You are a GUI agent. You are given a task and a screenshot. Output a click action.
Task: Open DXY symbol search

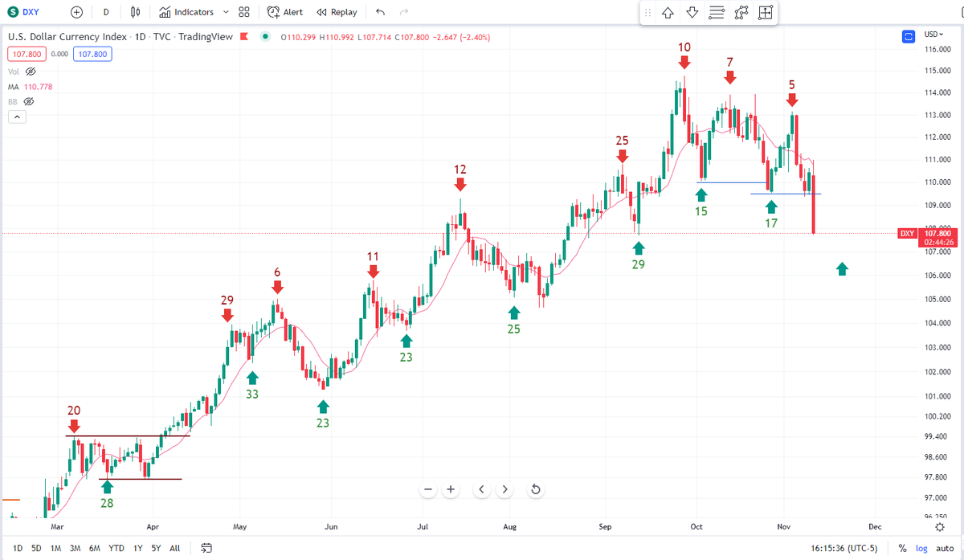[29, 12]
